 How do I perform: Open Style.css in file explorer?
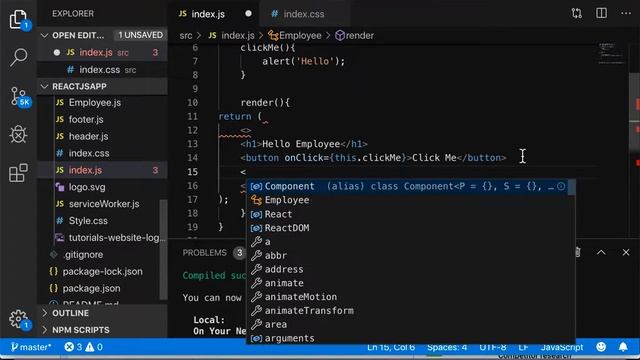click(102, 221)
